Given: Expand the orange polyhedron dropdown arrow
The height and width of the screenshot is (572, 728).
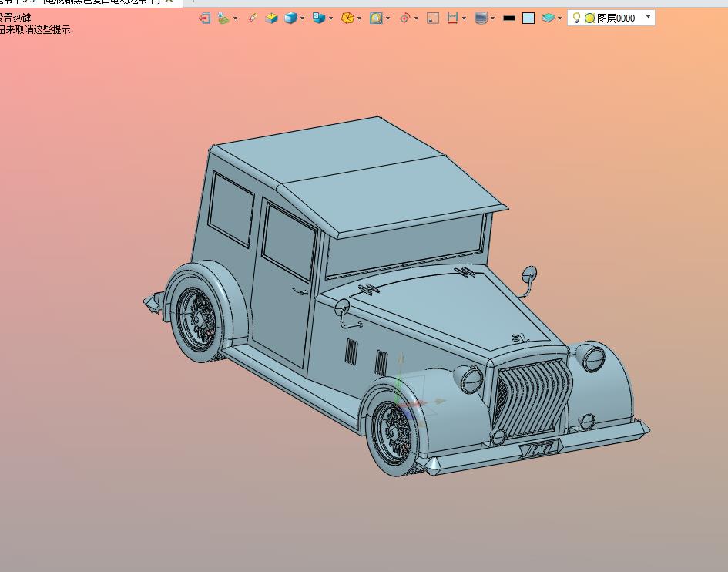Looking at the screenshot, I should (359, 19).
